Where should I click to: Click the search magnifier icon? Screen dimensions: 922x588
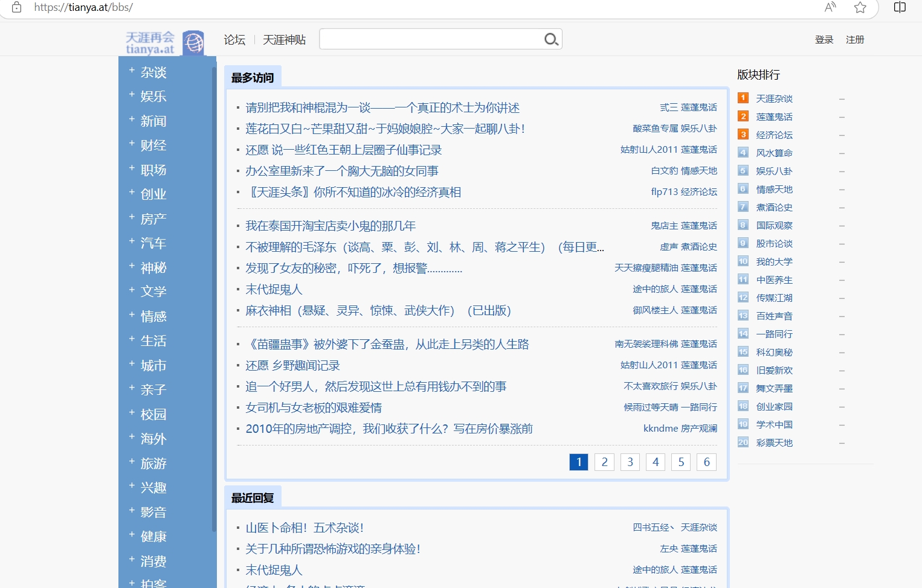tap(551, 39)
